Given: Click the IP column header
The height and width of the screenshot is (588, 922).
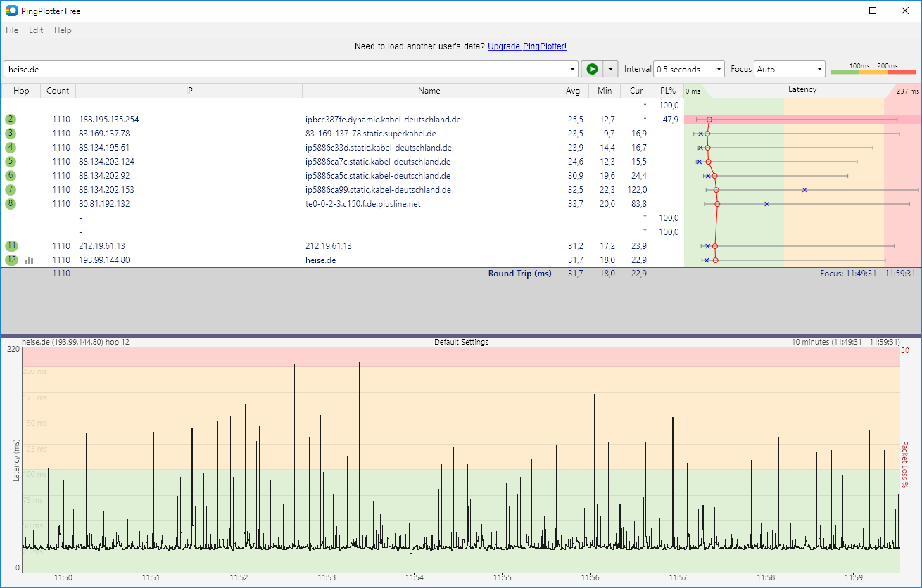Looking at the screenshot, I should click(x=189, y=91).
